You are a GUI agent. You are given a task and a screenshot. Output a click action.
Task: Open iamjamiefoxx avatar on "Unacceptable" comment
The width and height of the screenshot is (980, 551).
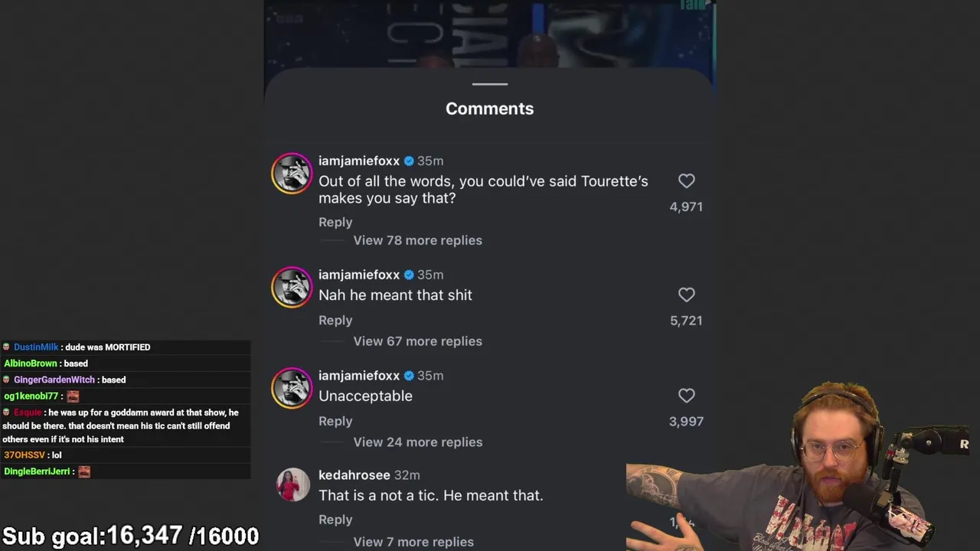pos(292,388)
